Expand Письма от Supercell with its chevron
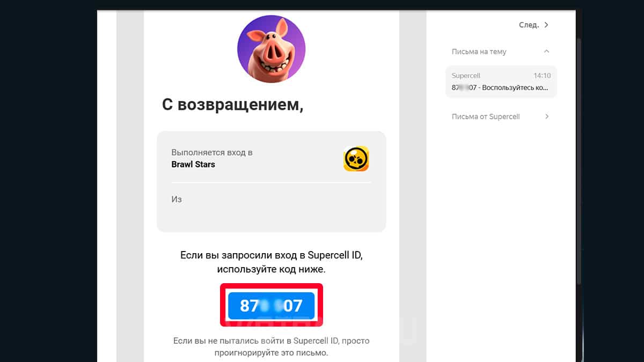This screenshot has height=362, width=644. 546,116
